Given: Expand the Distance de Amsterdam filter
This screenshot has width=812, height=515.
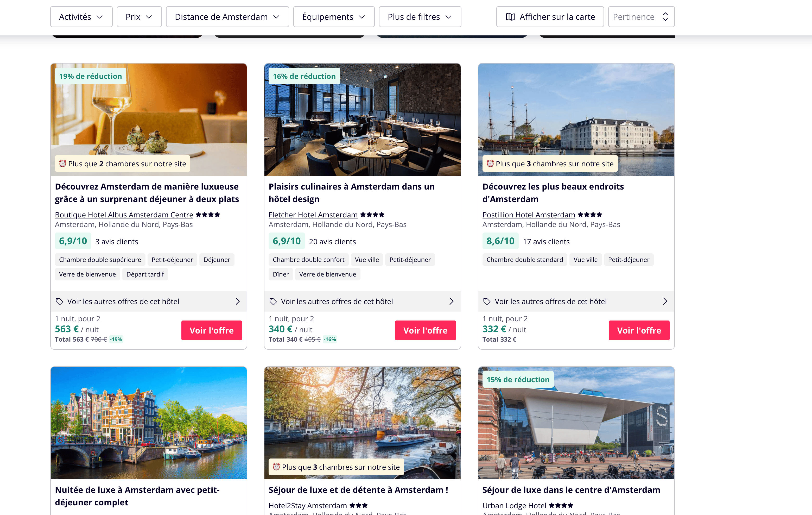Looking at the screenshot, I should tap(227, 17).
